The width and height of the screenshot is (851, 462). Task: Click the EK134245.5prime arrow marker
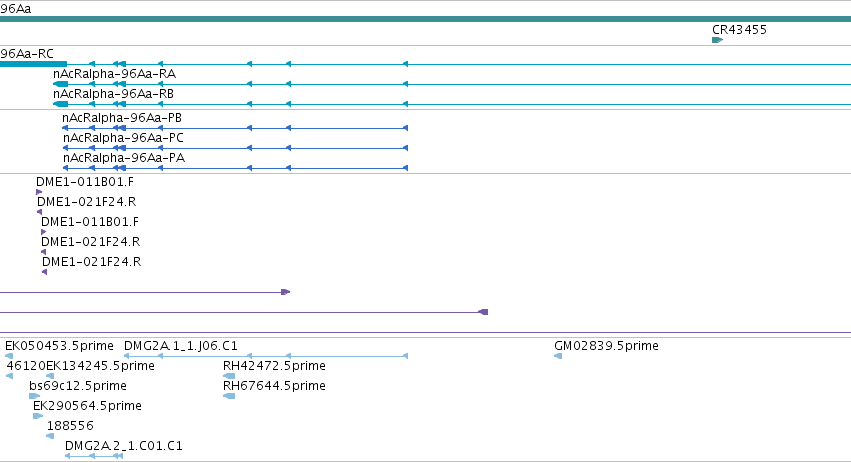point(50,376)
